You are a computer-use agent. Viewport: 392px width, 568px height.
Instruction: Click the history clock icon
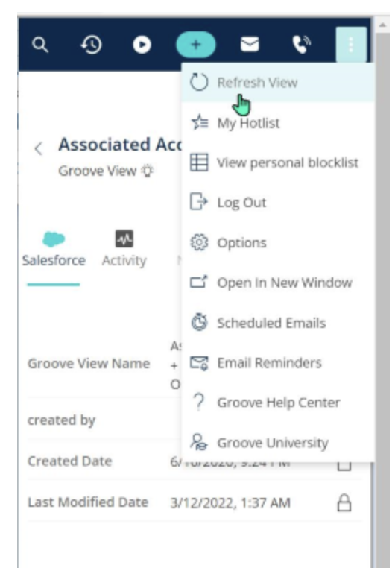click(92, 45)
